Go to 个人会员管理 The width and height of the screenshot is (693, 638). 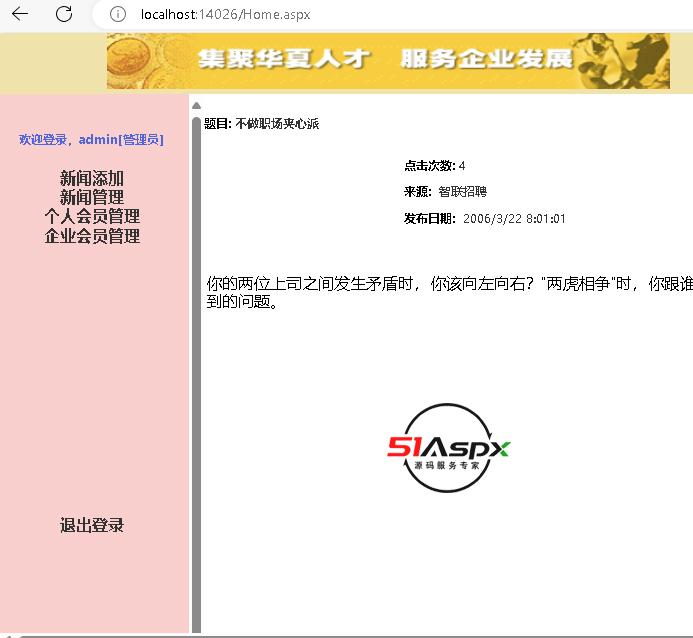(x=92, y=217)
